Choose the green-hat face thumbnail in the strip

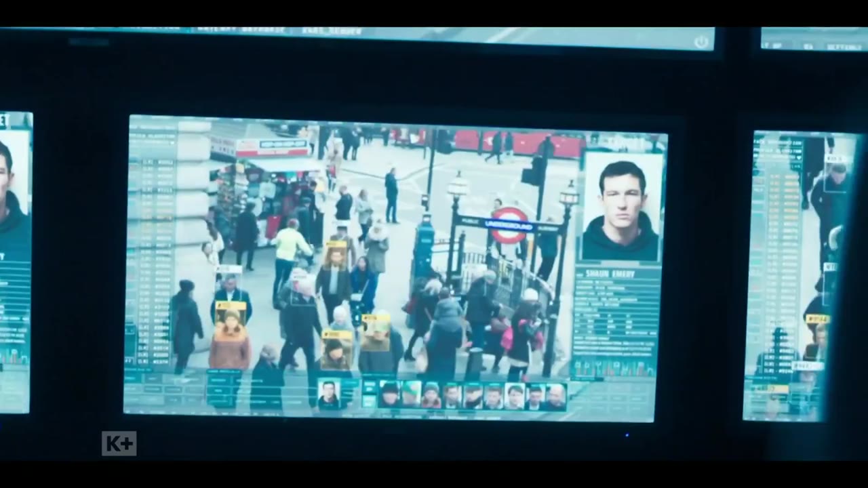[x=410, y=394]
